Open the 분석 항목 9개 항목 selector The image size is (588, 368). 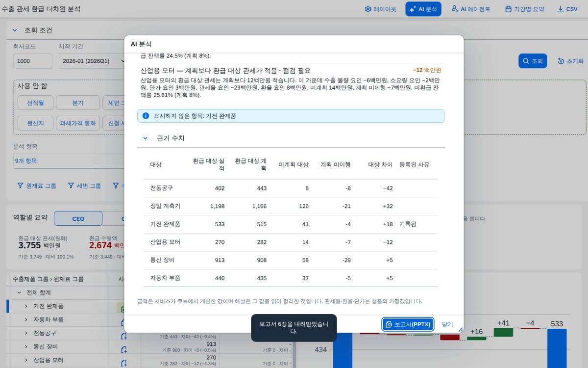(69, 160)
